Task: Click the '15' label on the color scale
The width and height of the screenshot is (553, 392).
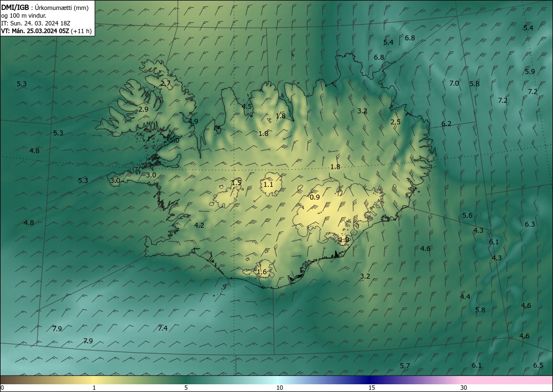Action: tap(372, 388)
